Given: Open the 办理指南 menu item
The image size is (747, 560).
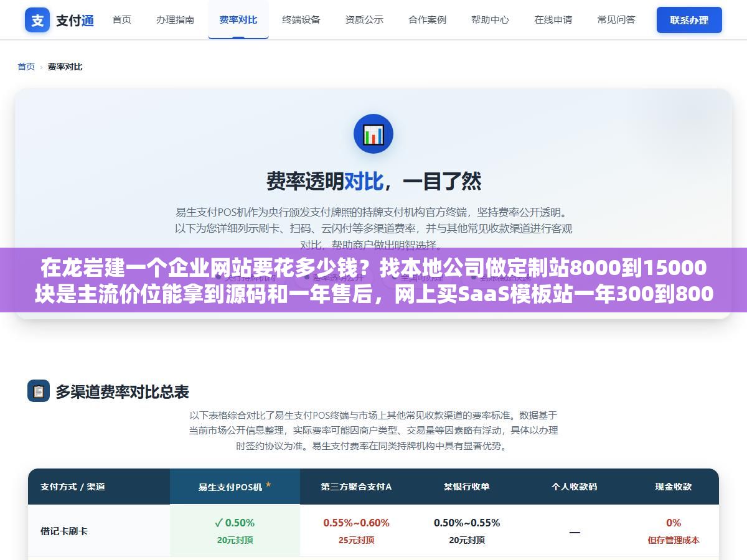Looking at the screenshot, I should (175, 20).
